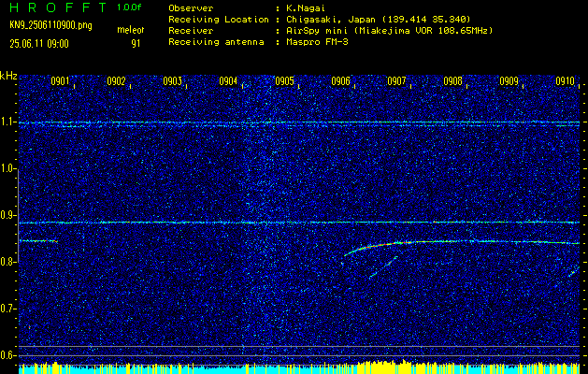Click the 0903 time marker
The image size is (588, 374).
(x=173, y=81)
